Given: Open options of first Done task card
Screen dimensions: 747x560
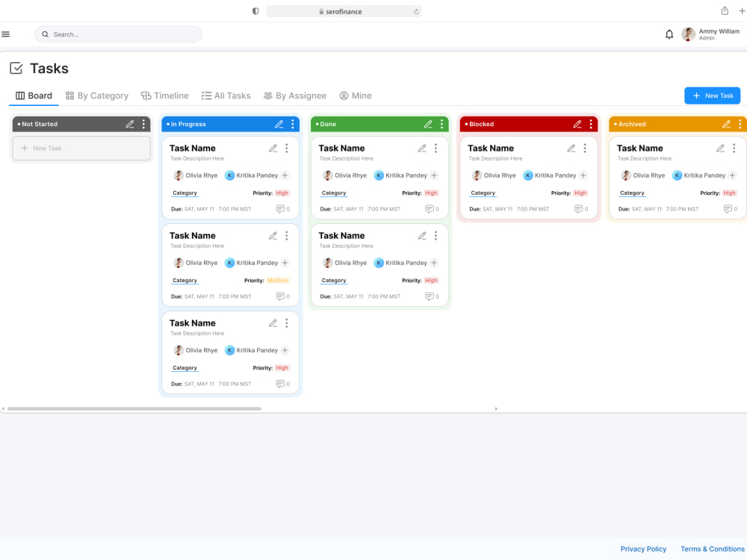Looking at the screenshot, I should tap(436, 149).
